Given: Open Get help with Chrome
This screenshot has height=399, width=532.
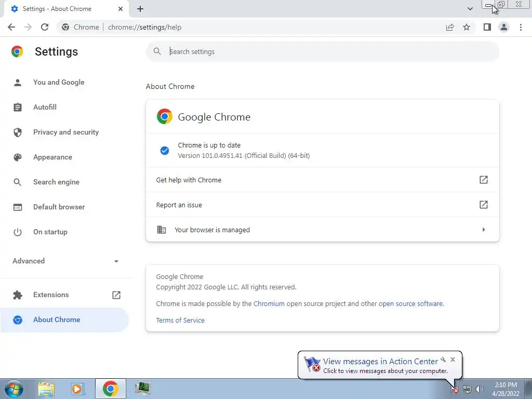Looking at the screenshot, I should (x=322, y=180).
